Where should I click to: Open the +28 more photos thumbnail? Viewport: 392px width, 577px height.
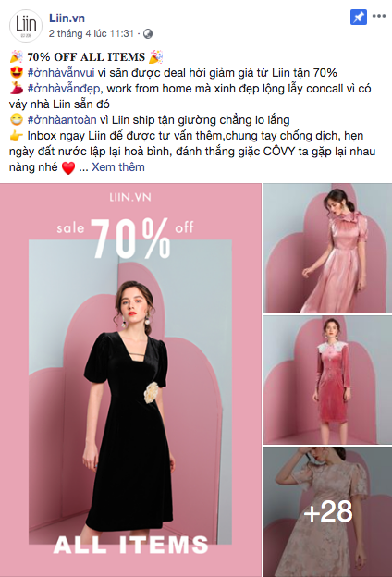[327, 512]
